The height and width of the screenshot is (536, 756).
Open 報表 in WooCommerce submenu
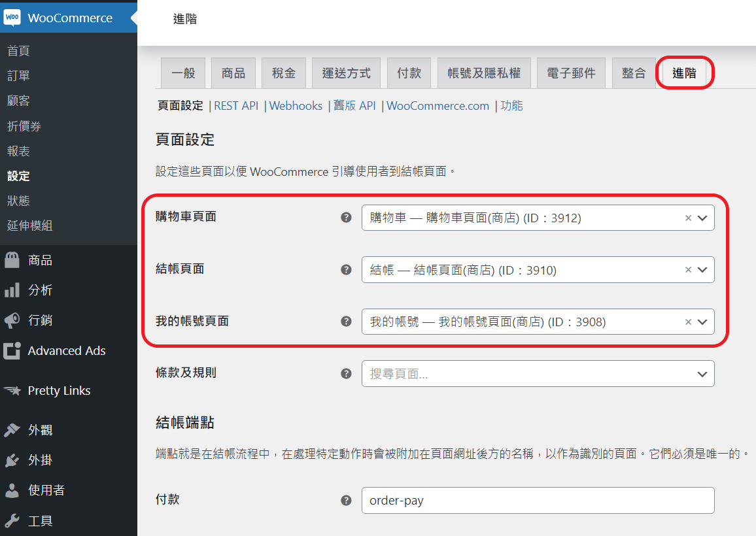(x=18, y=151)
